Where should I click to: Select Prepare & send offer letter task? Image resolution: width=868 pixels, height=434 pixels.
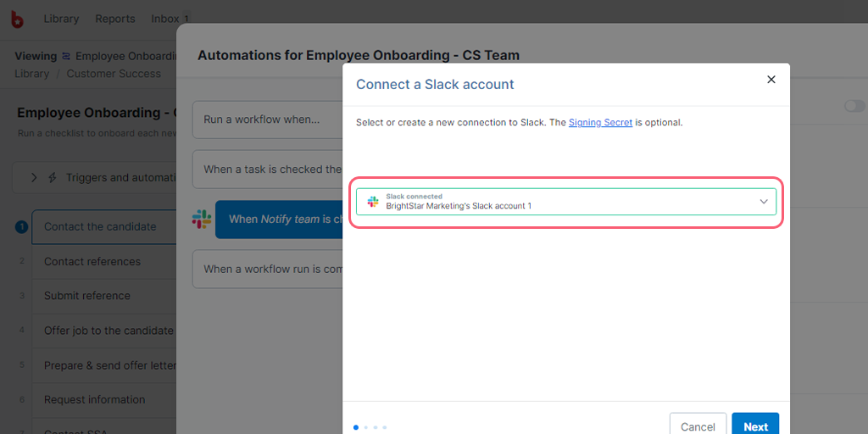pos(104,365)
